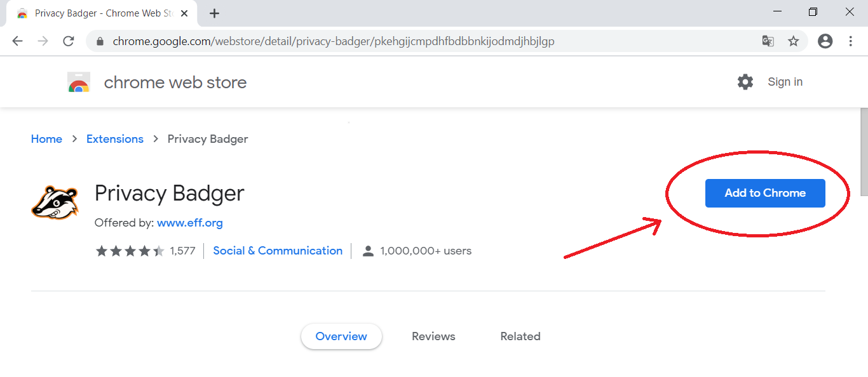This screenshot has width=868, height=377.
Task: Open Social & Communication category
Action: (278, 251)
